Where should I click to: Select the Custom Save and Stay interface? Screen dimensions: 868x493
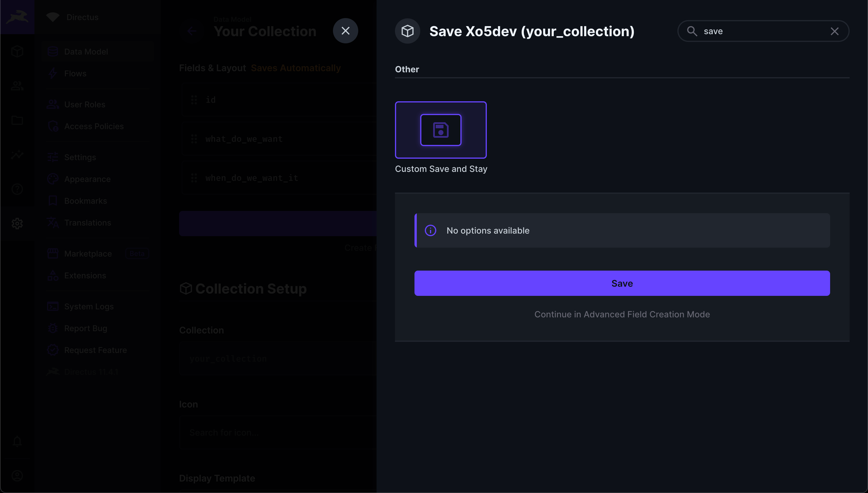pyautogui.click(x=441, y=130)
